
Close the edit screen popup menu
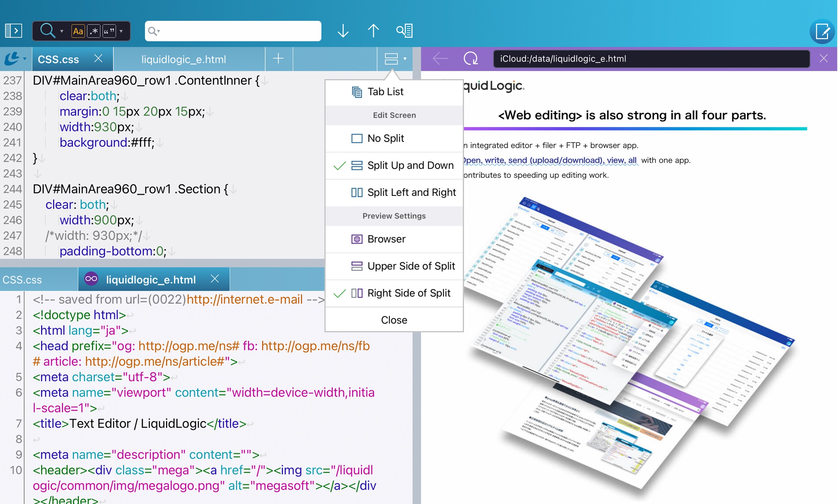point(394,320)
